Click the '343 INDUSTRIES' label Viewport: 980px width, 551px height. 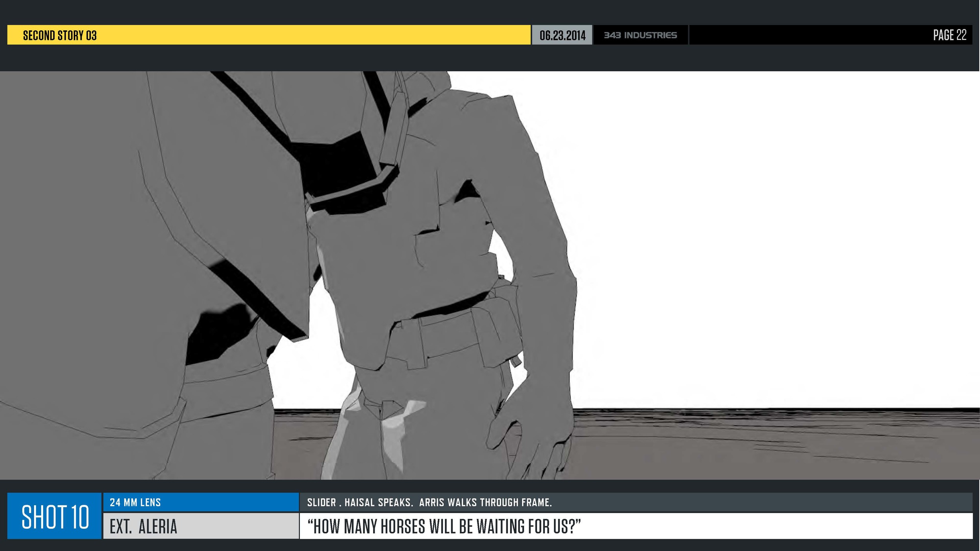tap(640, 35)
